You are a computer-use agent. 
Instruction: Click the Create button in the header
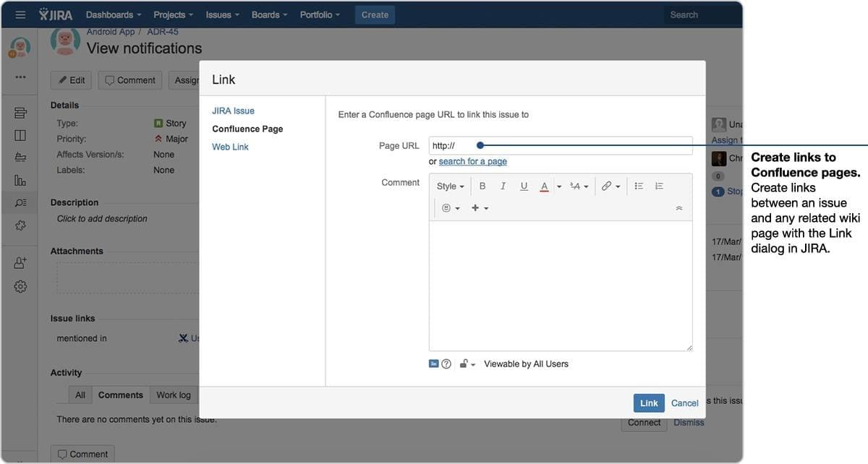[375, 14]
